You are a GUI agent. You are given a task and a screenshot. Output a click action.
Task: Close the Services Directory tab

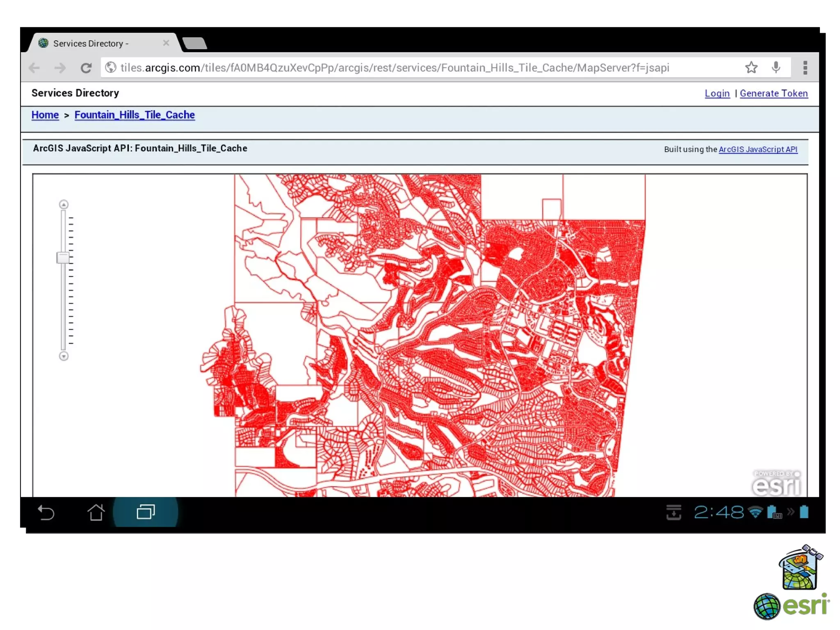click(166, 43)
